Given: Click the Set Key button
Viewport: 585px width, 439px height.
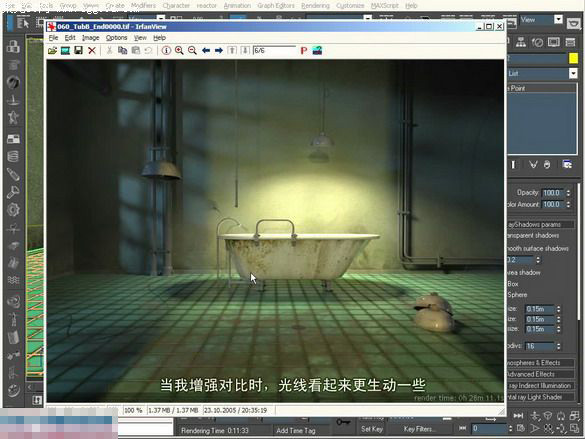Looking at the screenshot, I should click(x=372, y=429).
